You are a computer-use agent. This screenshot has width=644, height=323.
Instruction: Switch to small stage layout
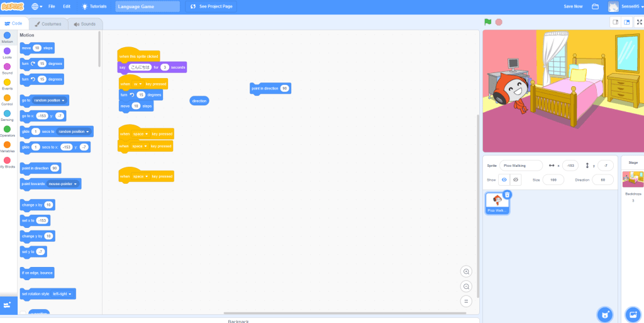click(x=615, y=22)
